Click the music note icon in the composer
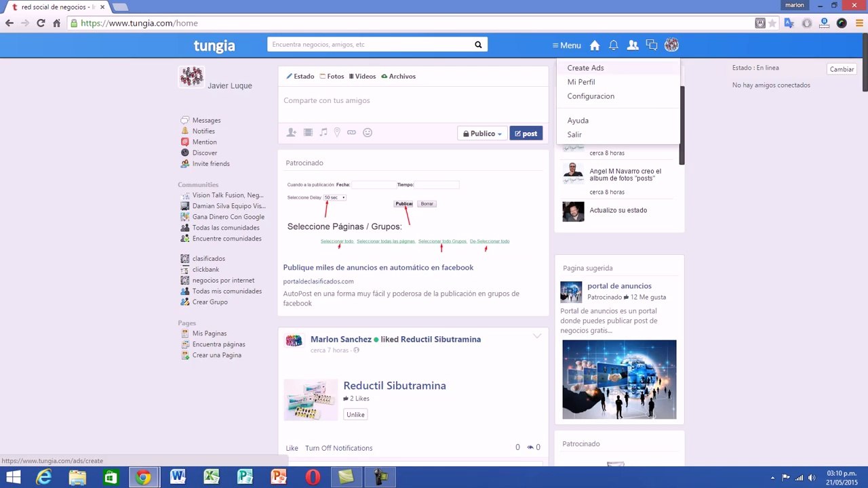Viewport: 868px width, 488px height. [323, 133]
